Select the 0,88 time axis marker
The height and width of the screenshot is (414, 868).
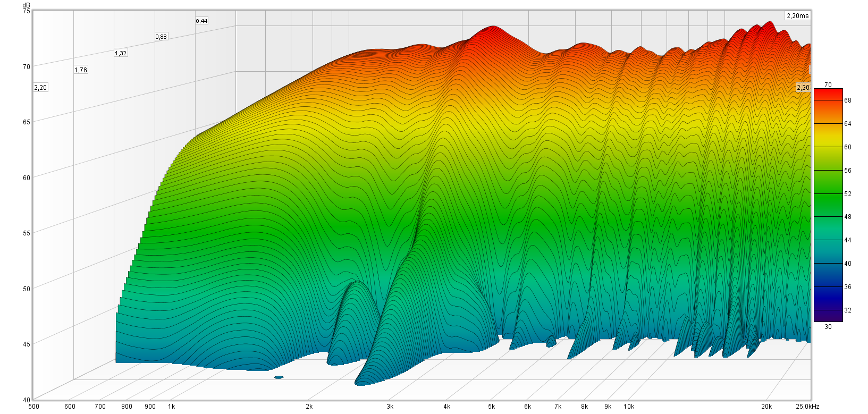(x=161, y=37)
